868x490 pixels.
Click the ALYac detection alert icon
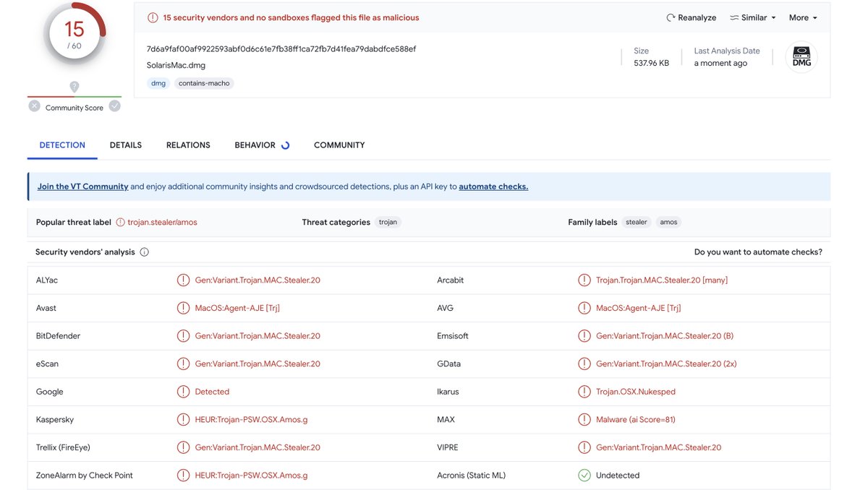[x=183, y=280]
